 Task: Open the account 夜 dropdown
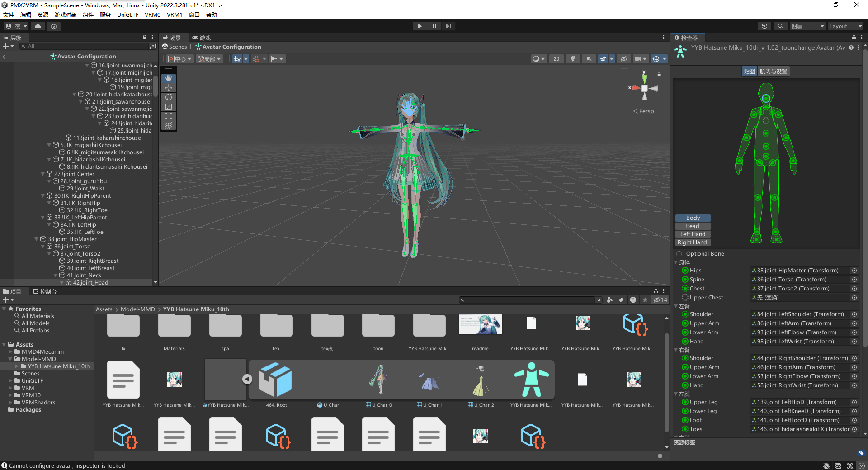(x=17, y=26)
